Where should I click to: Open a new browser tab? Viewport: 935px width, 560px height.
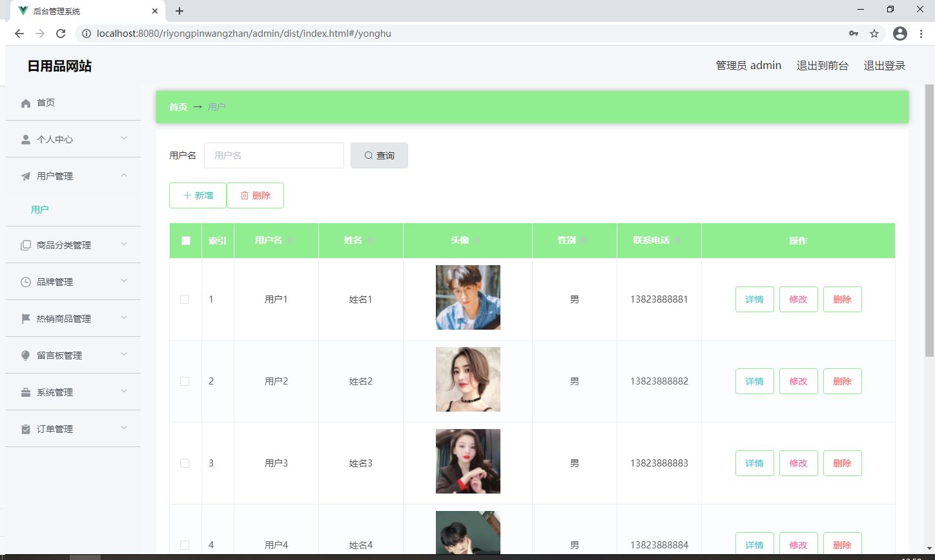[180, 11]
